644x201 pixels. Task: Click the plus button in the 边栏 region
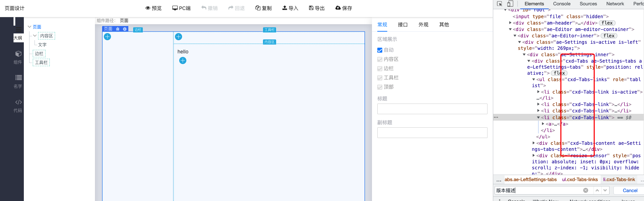click(x=107, y=37)
